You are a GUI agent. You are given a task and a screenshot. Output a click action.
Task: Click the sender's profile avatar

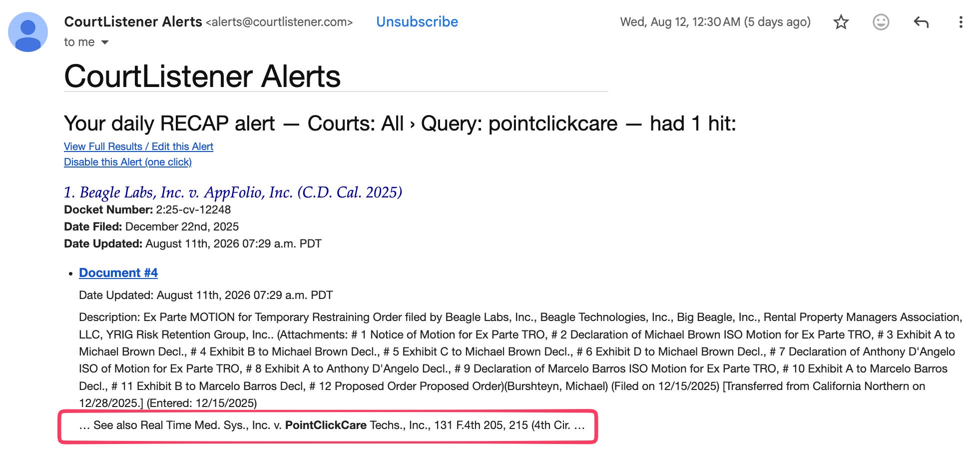pos(28,32)
